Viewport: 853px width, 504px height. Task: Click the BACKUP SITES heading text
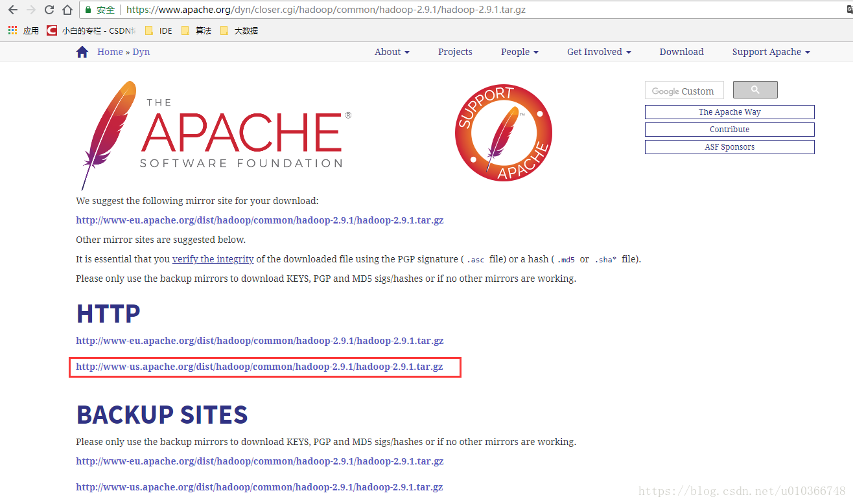[162, 415]
